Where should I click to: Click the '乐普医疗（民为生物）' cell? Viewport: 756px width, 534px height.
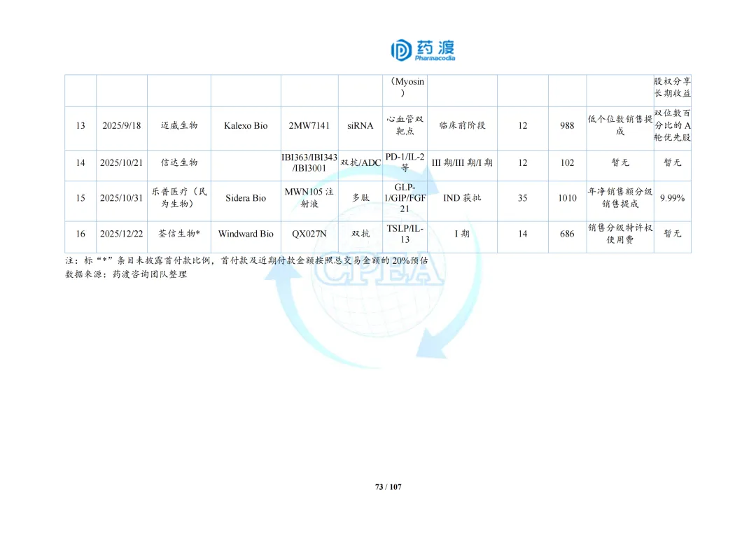tap(179, 201)
